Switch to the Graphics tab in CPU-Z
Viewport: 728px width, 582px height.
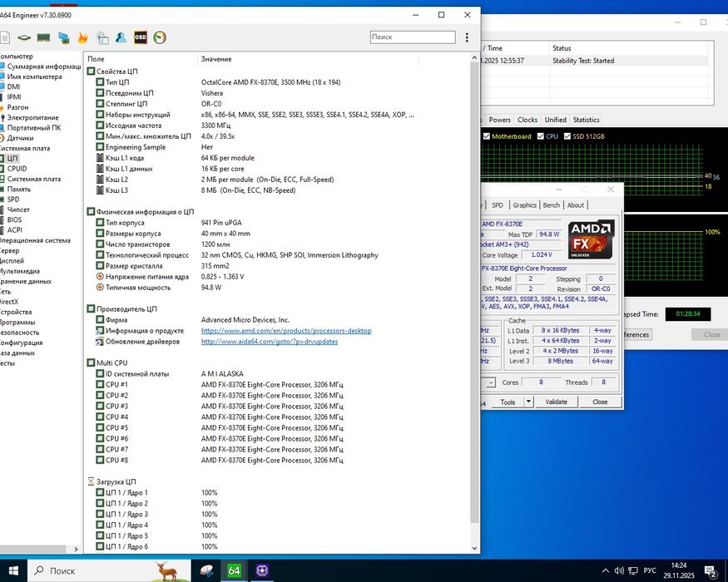point(525,205)
